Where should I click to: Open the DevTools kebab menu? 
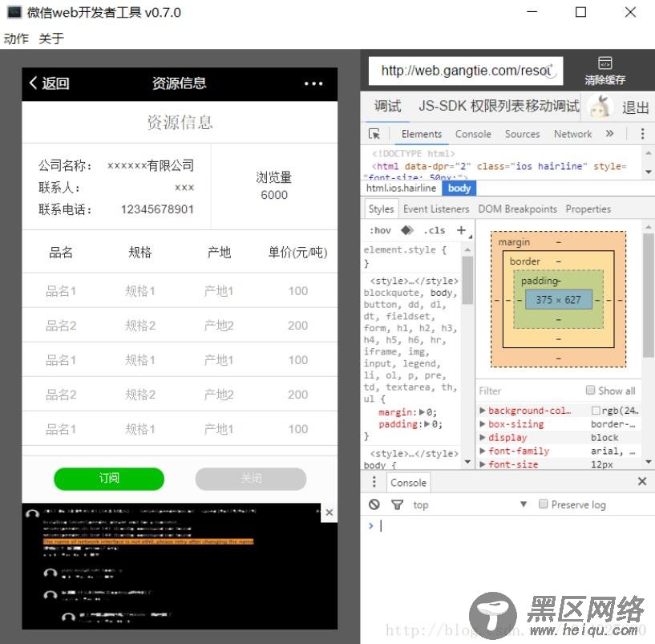[x=642, y=134]
